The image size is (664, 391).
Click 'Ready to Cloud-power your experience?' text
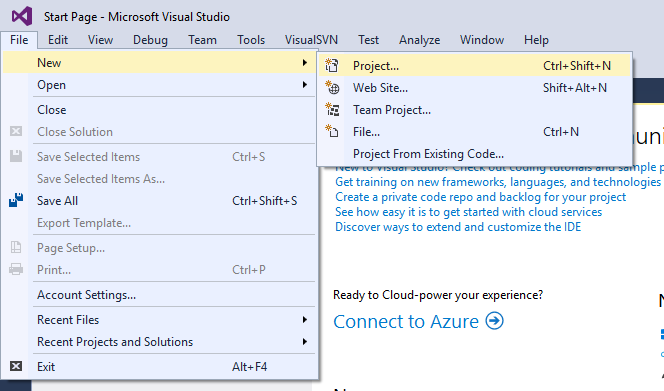[438, 295]
